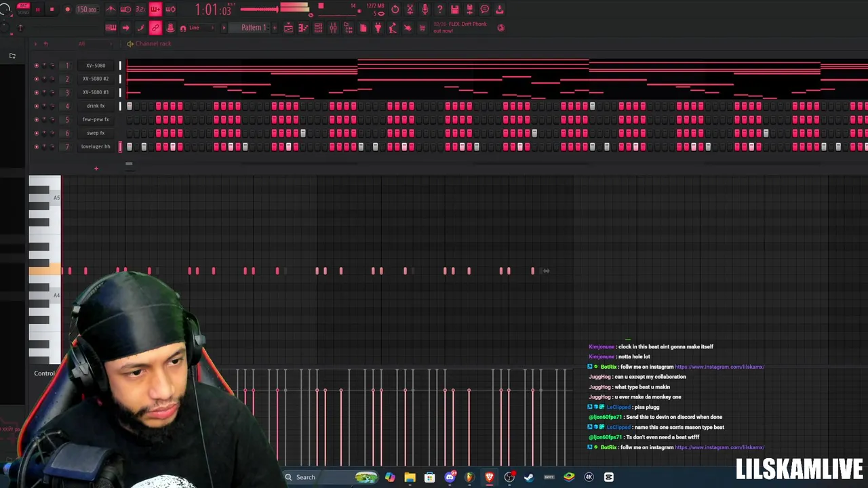Click the render/export audio icon
Image resolution: width=868 pixels, height=488 pixels.
(x=469, y=9)
